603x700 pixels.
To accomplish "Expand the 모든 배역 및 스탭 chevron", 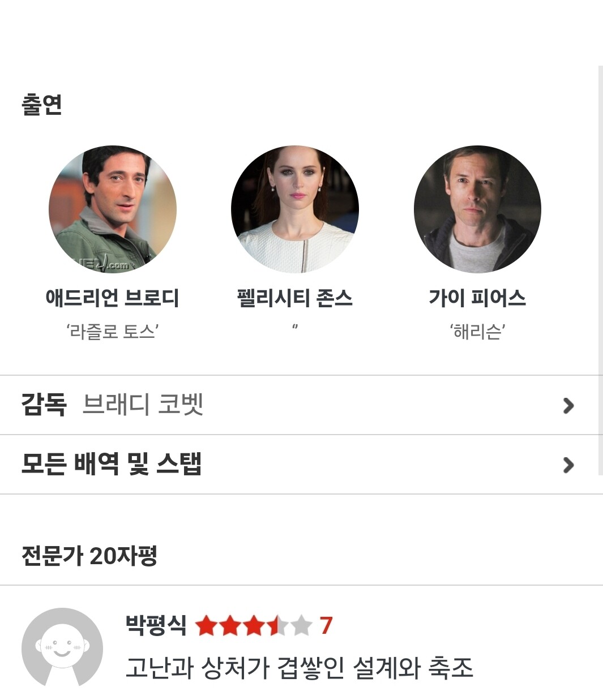I will click(x=568, y=465).
